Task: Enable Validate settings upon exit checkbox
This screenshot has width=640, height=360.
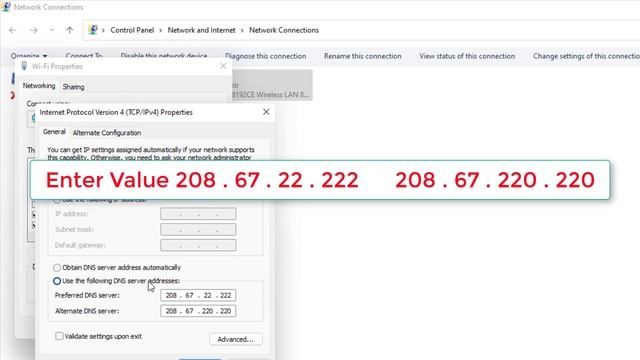Action: click(x=59, y=336)
